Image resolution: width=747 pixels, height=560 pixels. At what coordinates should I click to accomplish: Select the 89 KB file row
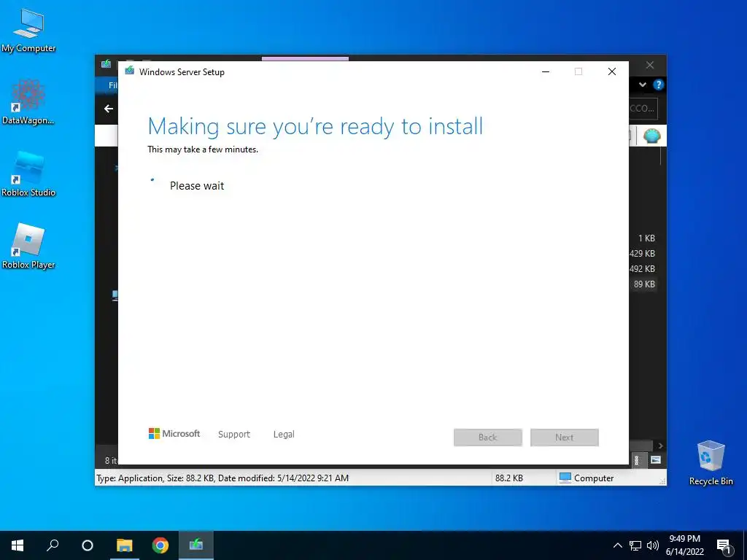tap(643, 284)
